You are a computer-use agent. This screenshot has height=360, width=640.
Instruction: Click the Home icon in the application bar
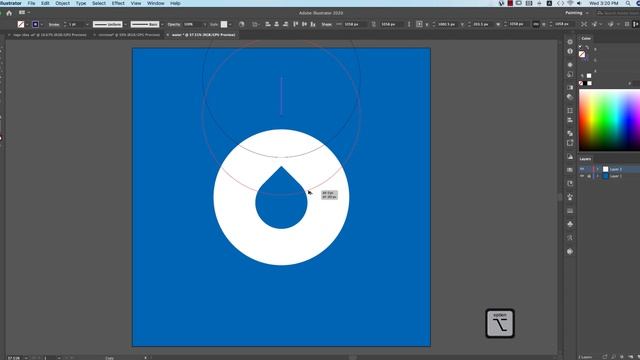click(x=9, y=13)
